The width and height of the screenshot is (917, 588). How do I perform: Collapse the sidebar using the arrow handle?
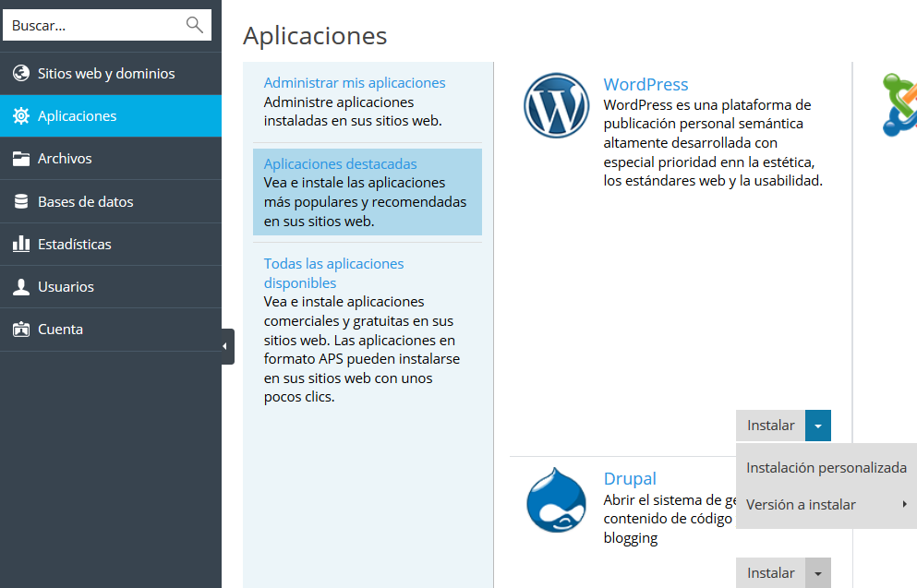click(x=226, y=346)
